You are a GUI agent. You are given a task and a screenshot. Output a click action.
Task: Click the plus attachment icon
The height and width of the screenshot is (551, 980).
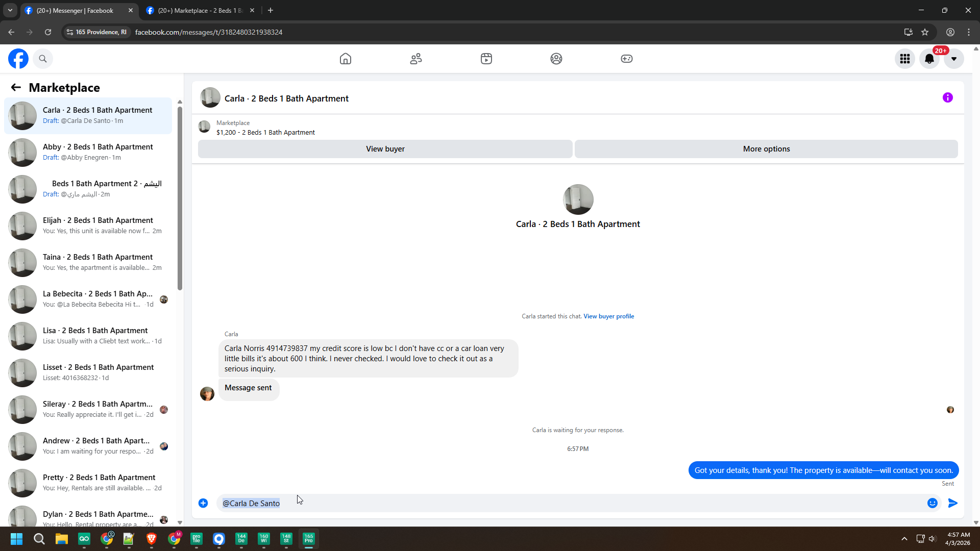point(203,503)
